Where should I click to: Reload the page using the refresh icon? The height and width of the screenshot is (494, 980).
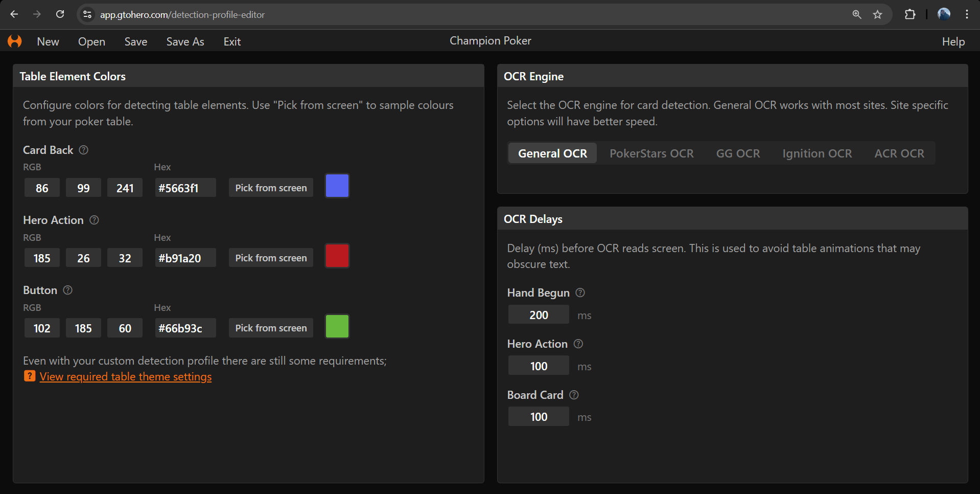[x=60, y=14]
